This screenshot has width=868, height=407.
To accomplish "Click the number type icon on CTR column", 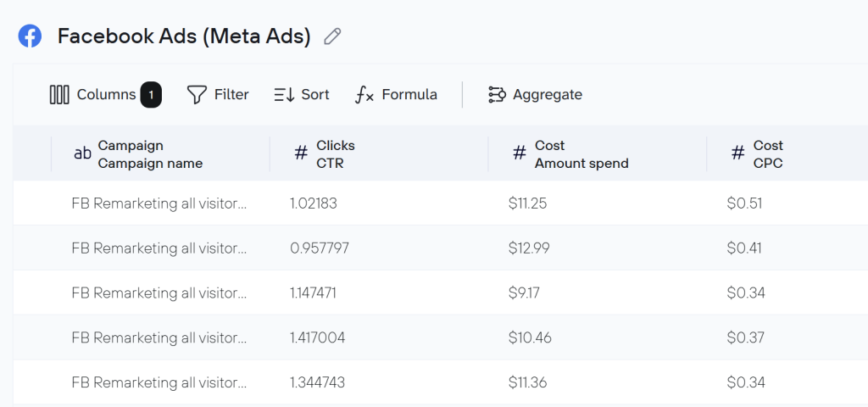I will (x=301, y=153).
